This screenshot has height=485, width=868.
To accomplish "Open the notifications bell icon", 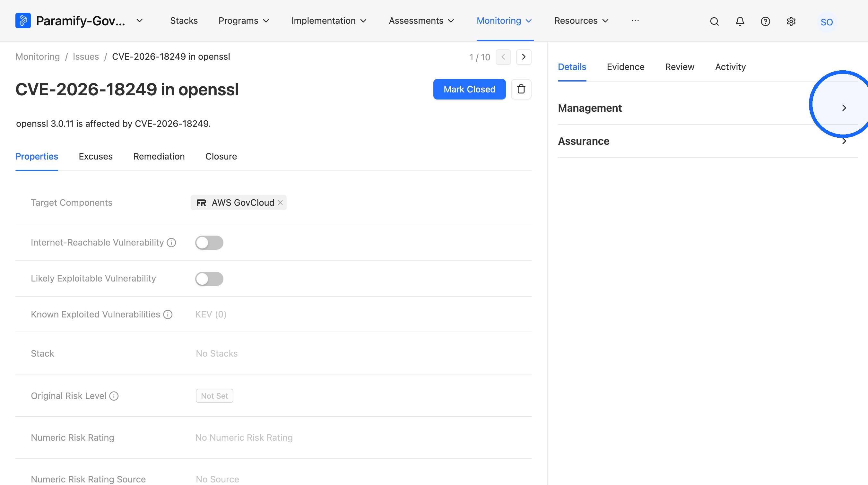I will point(740,22).
